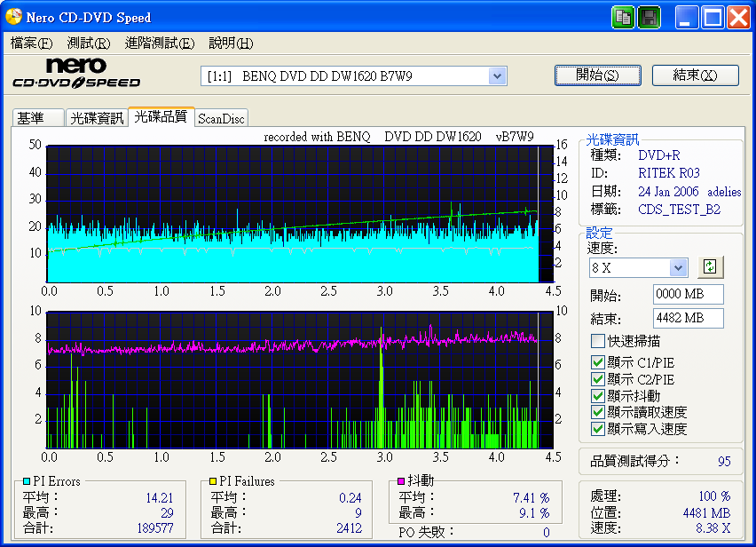
Task: Click the 結束 4482 MB input field
Action: point(688,319)
